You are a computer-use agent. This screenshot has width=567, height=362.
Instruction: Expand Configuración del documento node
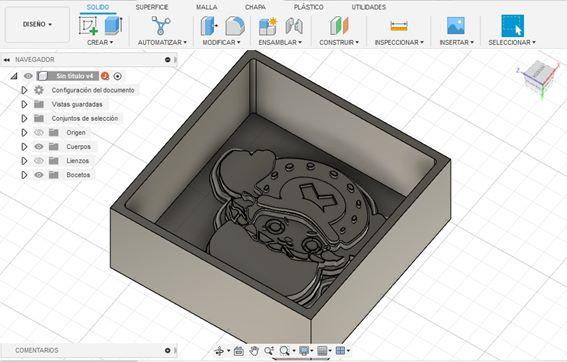[24, 90]
